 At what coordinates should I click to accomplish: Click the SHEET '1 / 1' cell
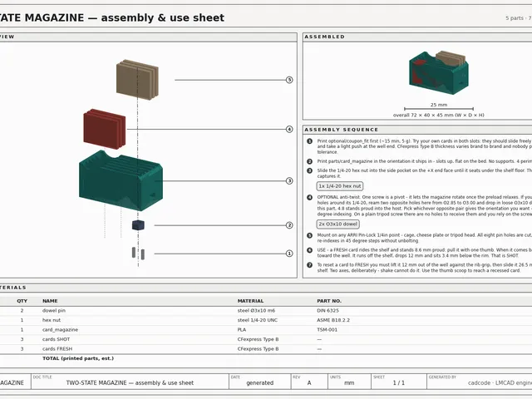[399, 382]
